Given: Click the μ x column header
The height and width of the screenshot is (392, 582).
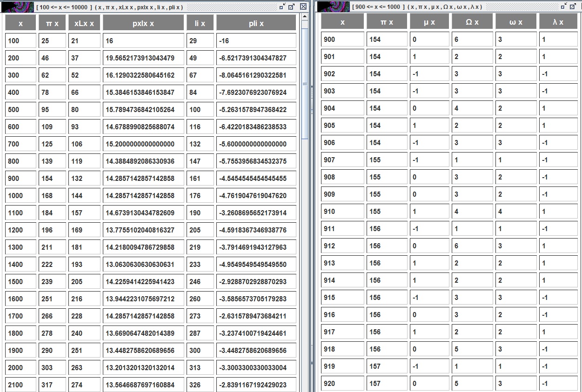Looking at the screenshot, I should [x=429, y=22].
